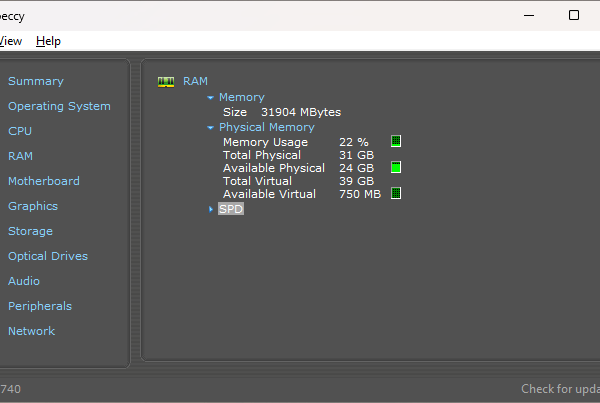Screen dimensions: 600x403
Task: Collapse the Physical Memory section
Action: click(211, 128)
